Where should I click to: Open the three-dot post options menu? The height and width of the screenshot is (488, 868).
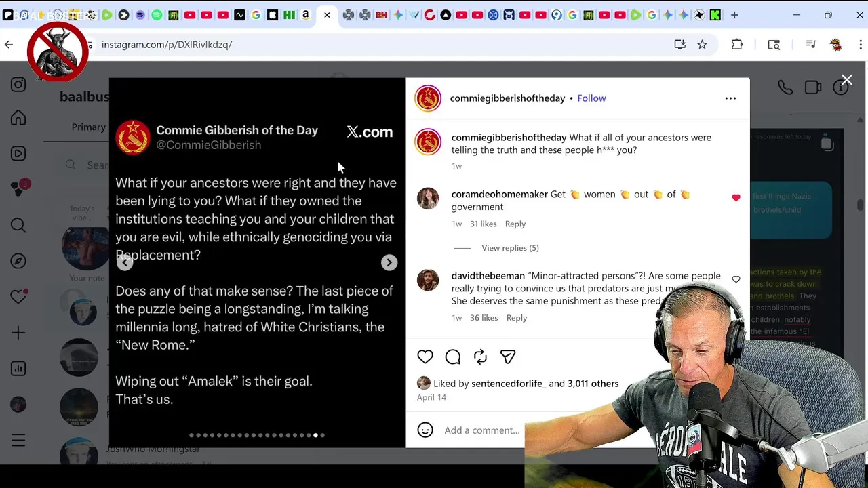tap(730, 98)
